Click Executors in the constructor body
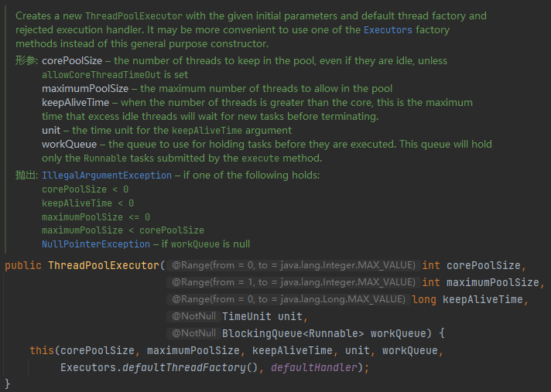This screenshot has width=551, height=392. pyautogui.click(x=88, y=367)
